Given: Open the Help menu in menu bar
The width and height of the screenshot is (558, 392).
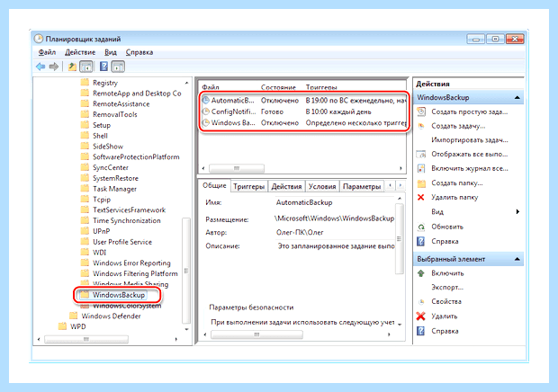Looking at the screenshot, I should (139, 52).
